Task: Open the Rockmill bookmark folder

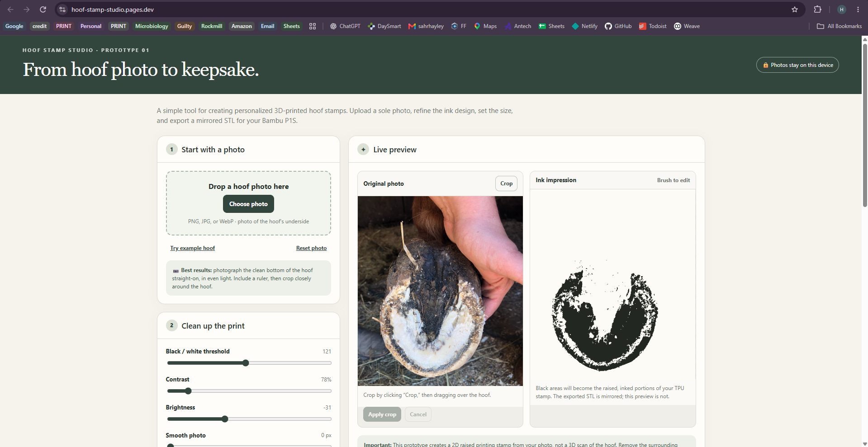Action: 212,26
